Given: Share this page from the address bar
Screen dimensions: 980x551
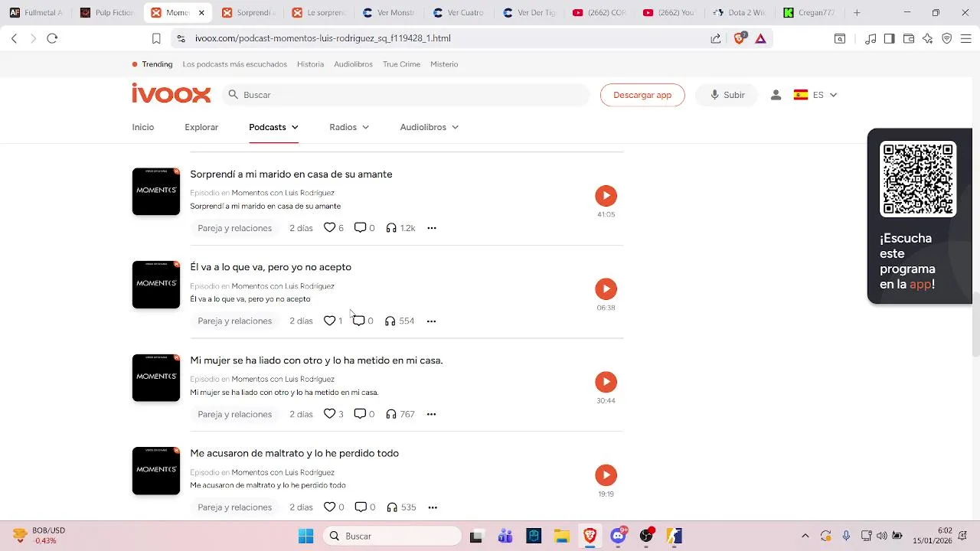Looking at the screenshot, I should 715,38.
